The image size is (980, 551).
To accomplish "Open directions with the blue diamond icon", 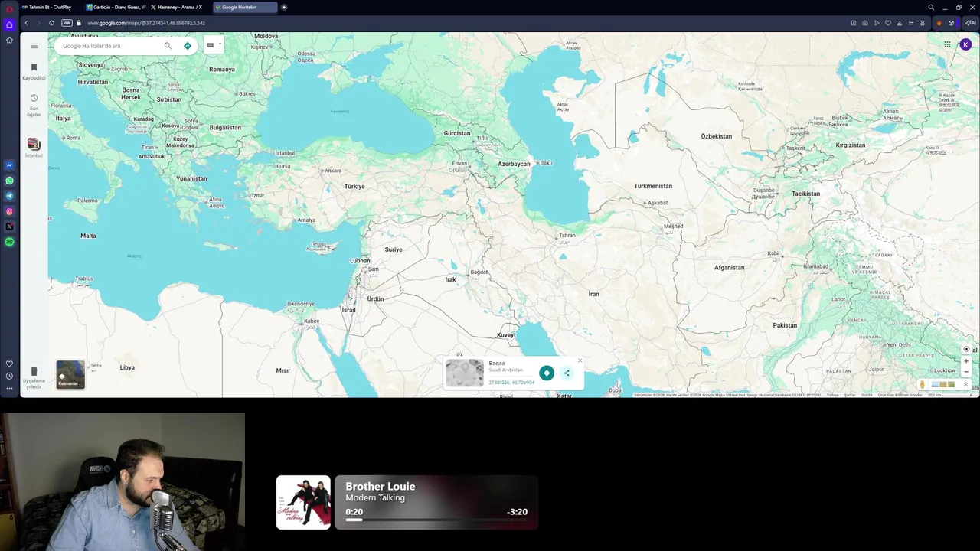I will coord(188,46).
